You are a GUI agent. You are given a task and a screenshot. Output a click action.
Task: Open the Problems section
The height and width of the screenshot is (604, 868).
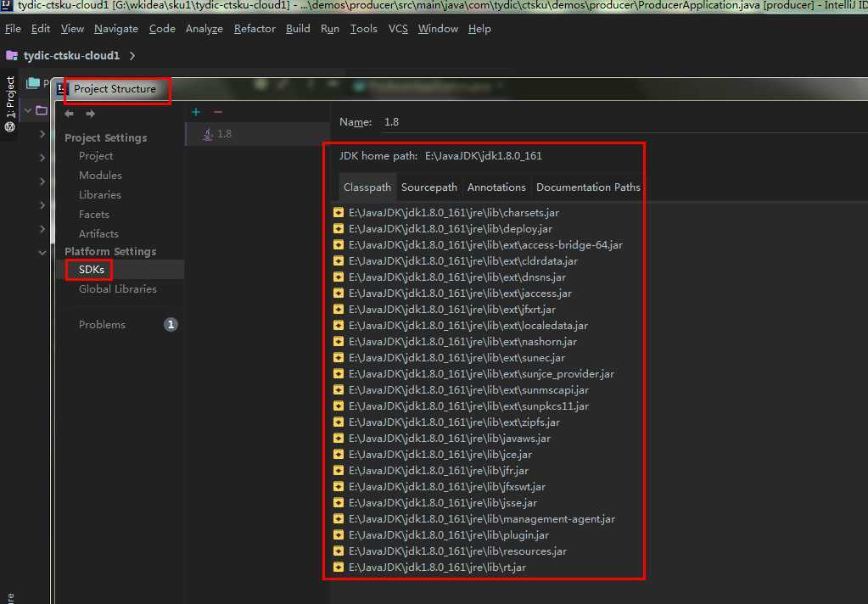coord(102,325)
